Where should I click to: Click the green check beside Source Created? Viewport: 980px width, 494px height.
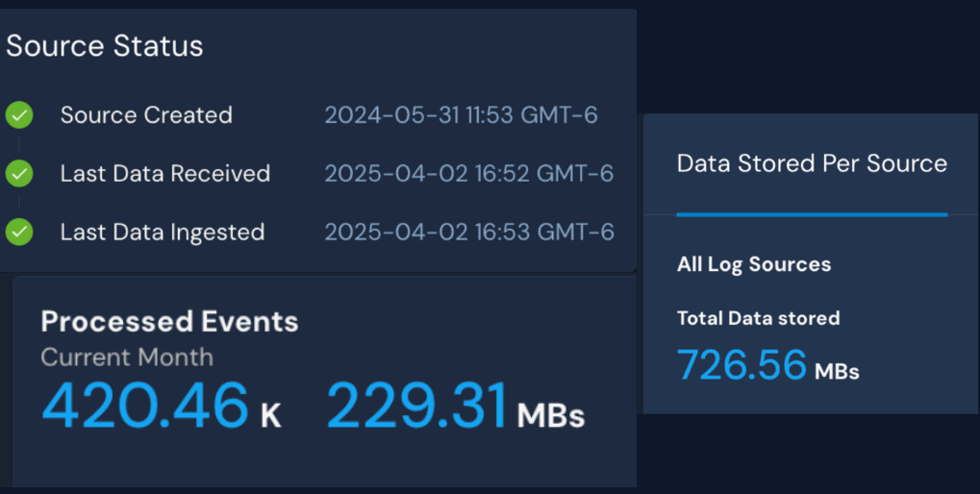pos(19,115)
